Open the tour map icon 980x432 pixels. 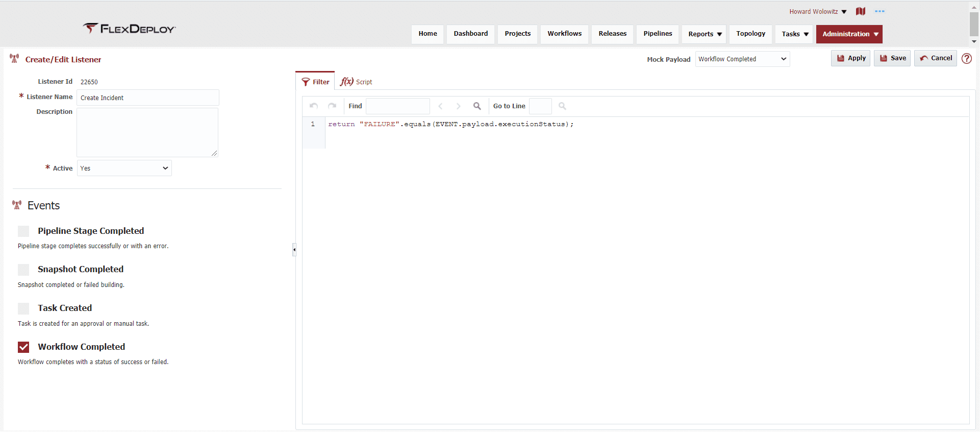pyautogui.click(x=861, y=11)
